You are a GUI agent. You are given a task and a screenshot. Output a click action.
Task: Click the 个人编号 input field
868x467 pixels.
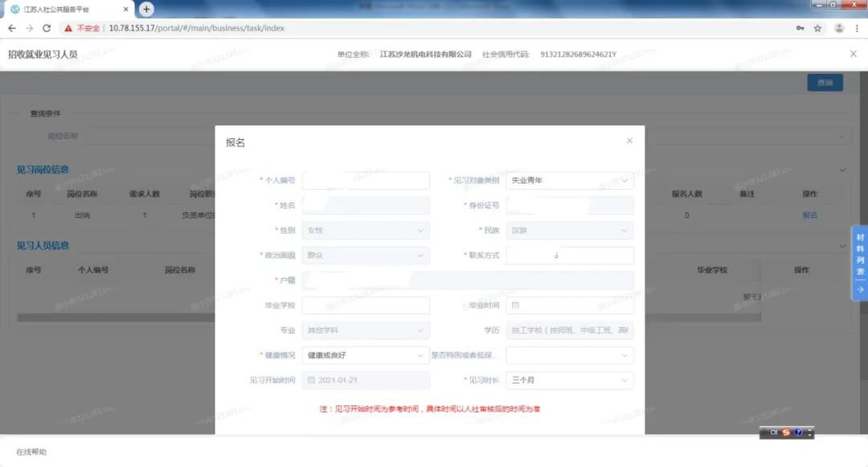[366, 180]
